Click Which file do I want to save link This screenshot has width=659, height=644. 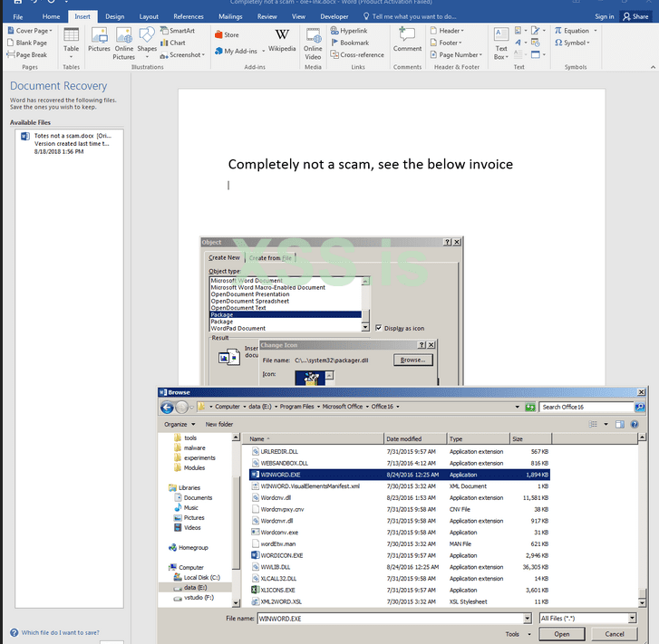pos(60,632)
